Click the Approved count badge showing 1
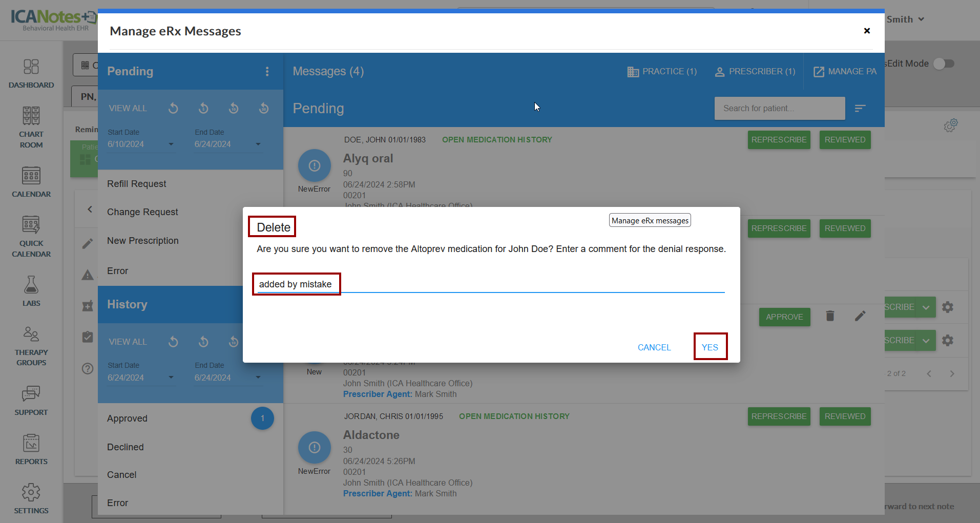Screen dimensions: 980x523 (x=262, y=419)
